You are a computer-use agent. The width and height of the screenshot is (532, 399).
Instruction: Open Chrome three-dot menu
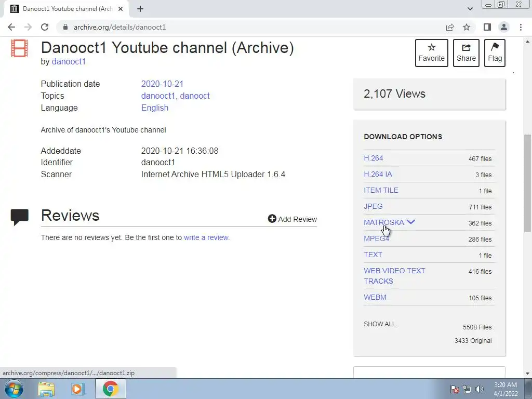[x=521, y=27]
